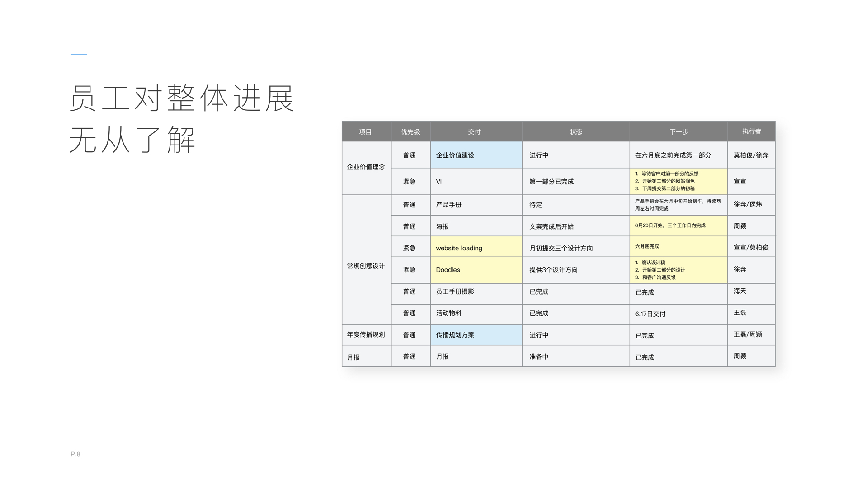Image resolution: width=868 pixels, height=488 pixels.
Task: Click the 项目 column header
Action: point(366,131)
